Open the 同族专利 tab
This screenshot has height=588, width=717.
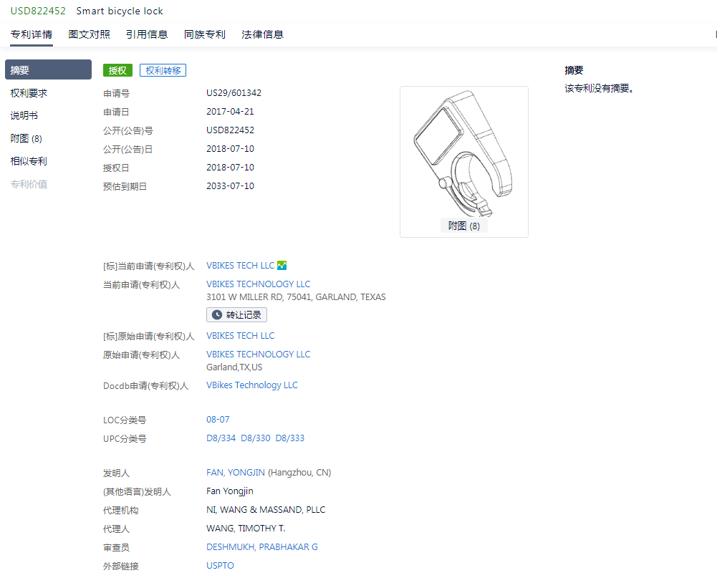click(205, 34)
